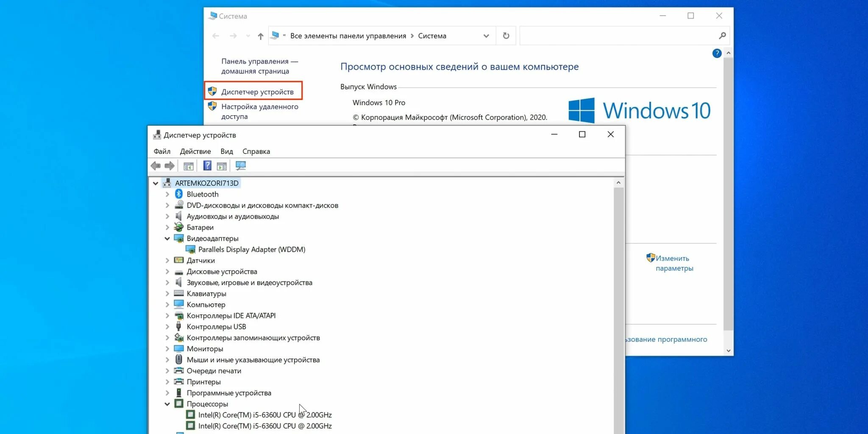Screen dimensions: 868x434
Task: Toggle the console tree toolbar icon
Action: (x=189, y=166)
